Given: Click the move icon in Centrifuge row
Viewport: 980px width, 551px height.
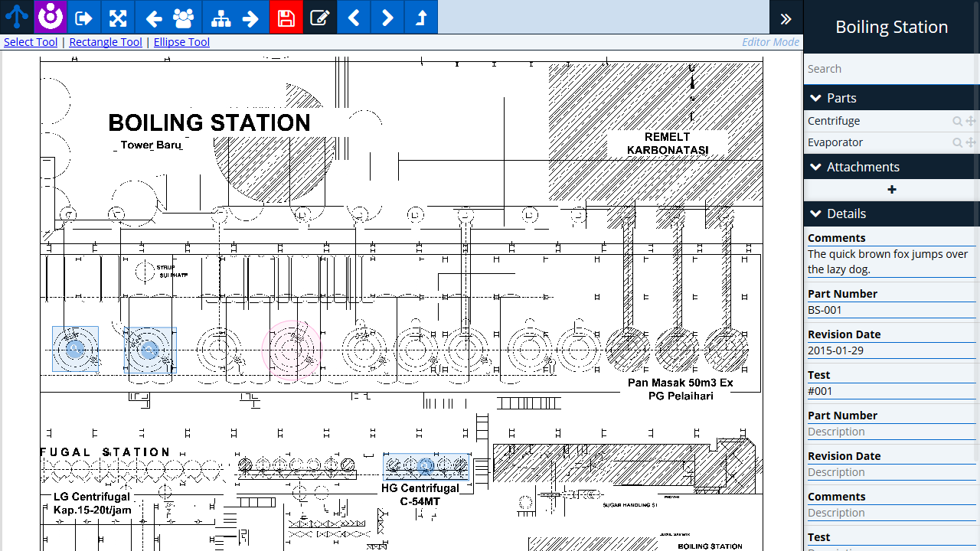Looking at the screenshot, I should click(971, 121).
